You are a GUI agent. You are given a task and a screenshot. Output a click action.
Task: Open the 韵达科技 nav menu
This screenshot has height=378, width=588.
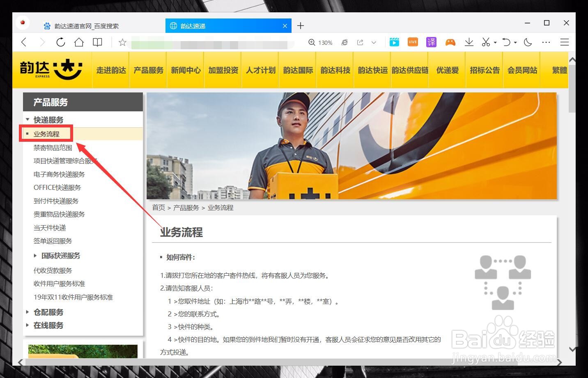(x=335, y=70)
